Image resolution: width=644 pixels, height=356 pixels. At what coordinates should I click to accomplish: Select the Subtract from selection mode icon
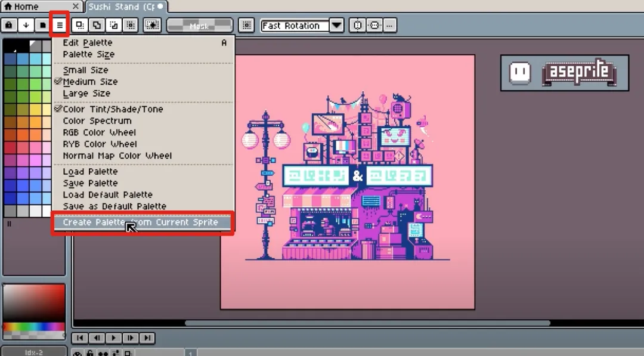point(113,26)
